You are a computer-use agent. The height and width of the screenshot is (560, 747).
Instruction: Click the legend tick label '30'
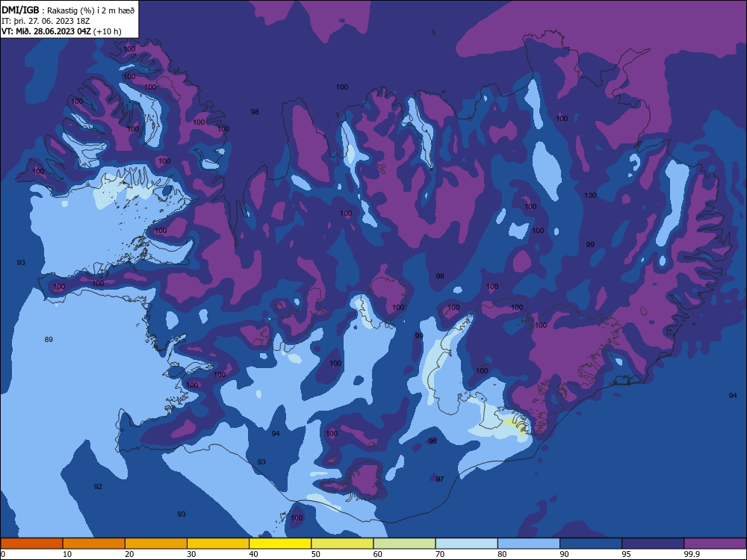[191, 554]
